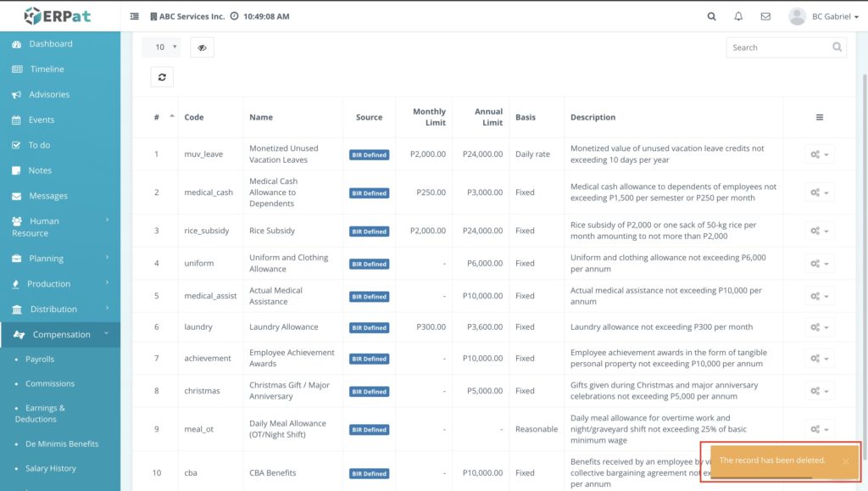This screenshot has height=491, width=868.
Task: Open Salary History sidebar link
Action: coord(51,468)
